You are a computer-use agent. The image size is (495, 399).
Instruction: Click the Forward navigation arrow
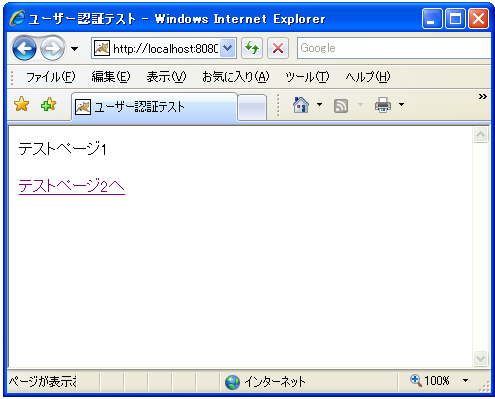(x=52, y=49)
